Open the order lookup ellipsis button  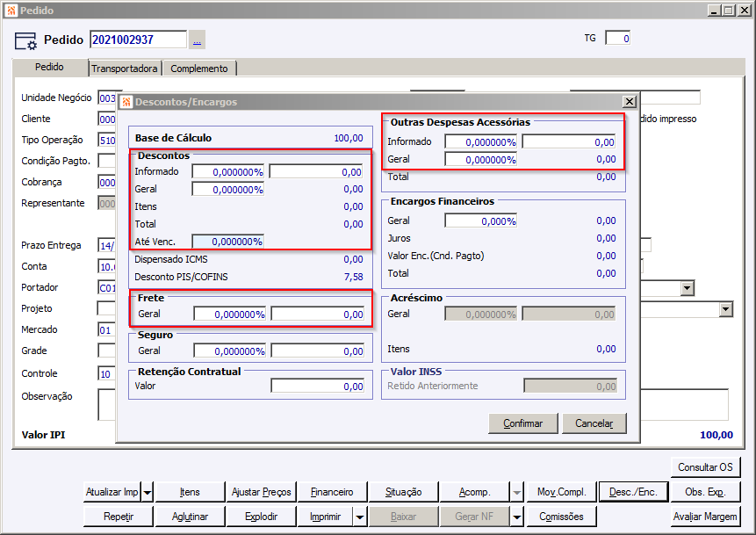[x=197, y=40]
